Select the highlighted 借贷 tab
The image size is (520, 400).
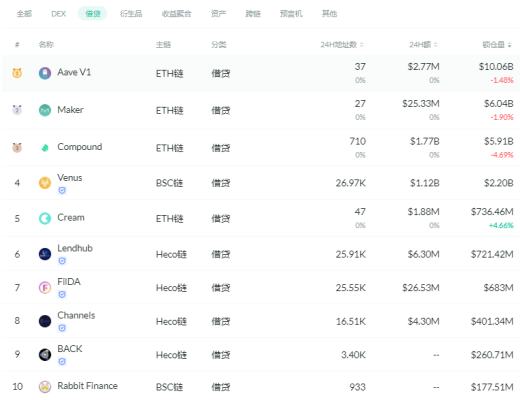tap(93, 13)
